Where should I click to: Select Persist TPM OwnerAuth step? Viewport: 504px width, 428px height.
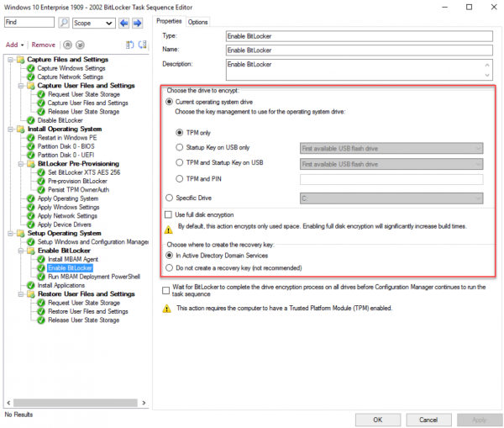pyautogui.click(x=78, y=190)
